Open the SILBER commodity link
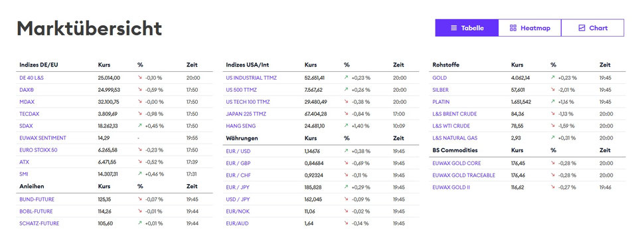Screen dimensions: 644x248 click(x=440, y=90)
